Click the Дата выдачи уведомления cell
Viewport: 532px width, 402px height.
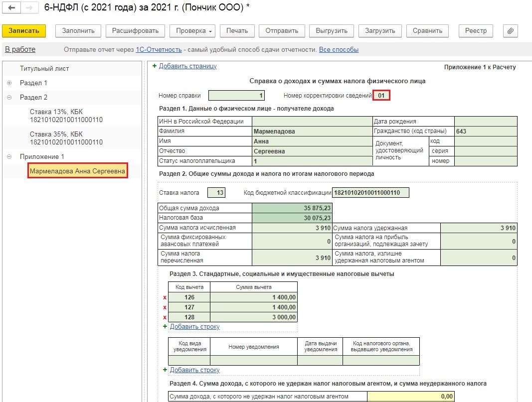pyautogui.click(x=320, y=360)
